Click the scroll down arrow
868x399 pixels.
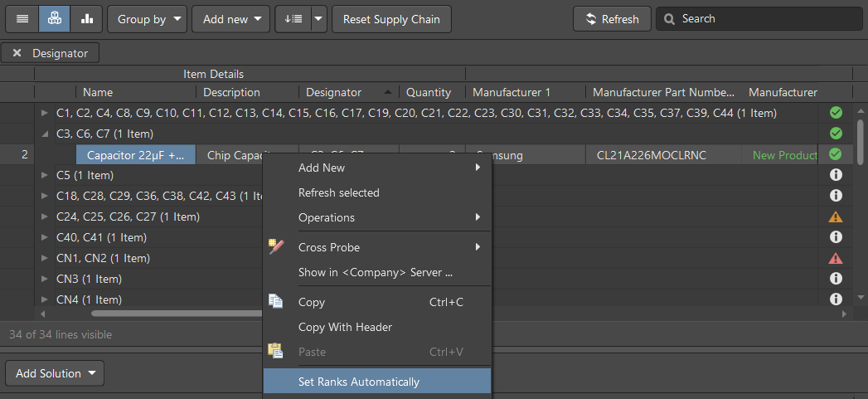pyautogui.click(x=861, y=298)
